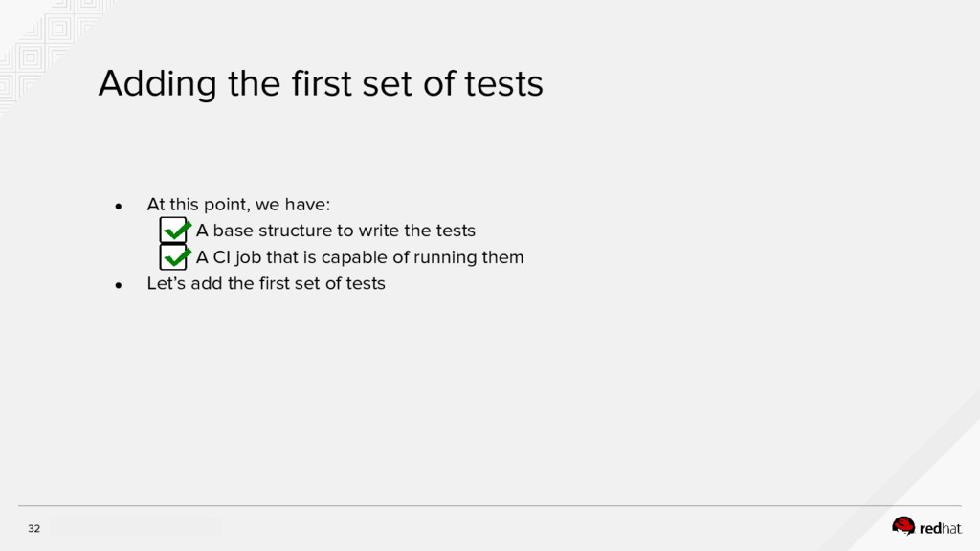
Task: Click "A CI job that is capable" line
Action: click(359, 257)
